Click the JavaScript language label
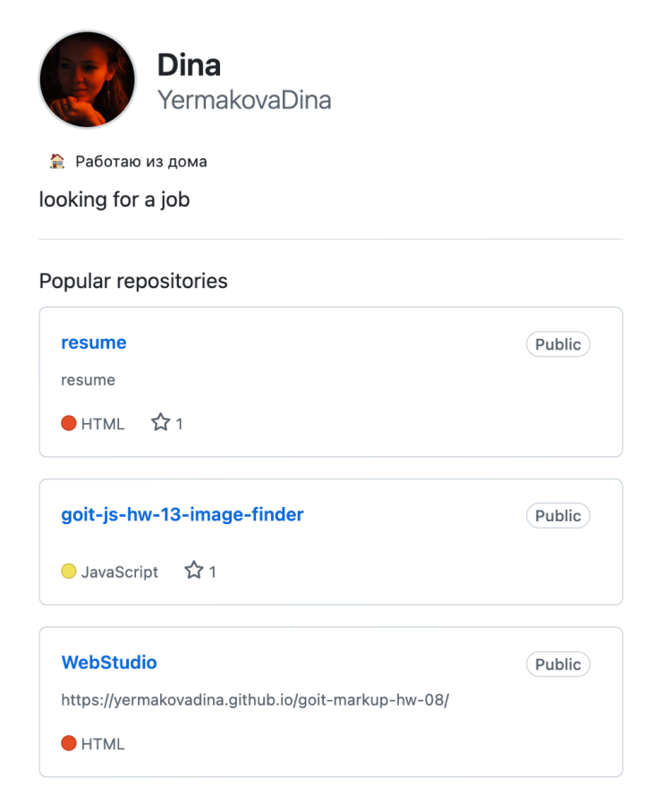662x812 pixels. (120, 571)
